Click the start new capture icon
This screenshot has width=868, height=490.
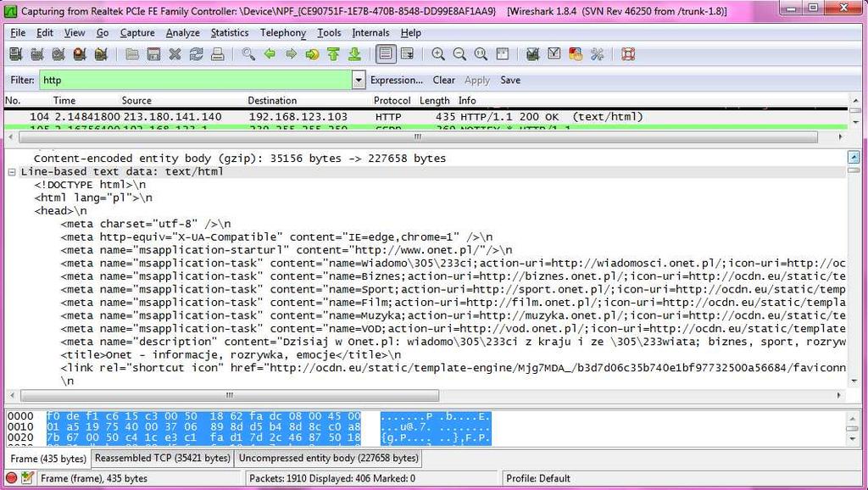58,54
